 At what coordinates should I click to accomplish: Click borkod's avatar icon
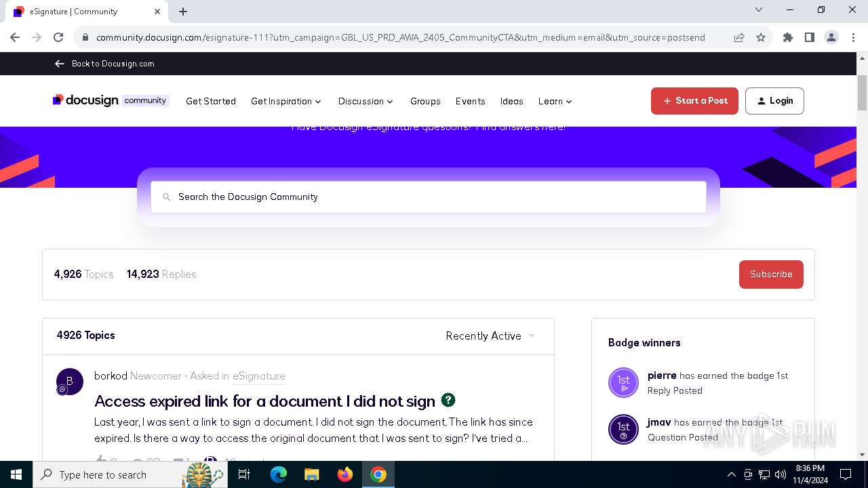click(x=69, y=382)
